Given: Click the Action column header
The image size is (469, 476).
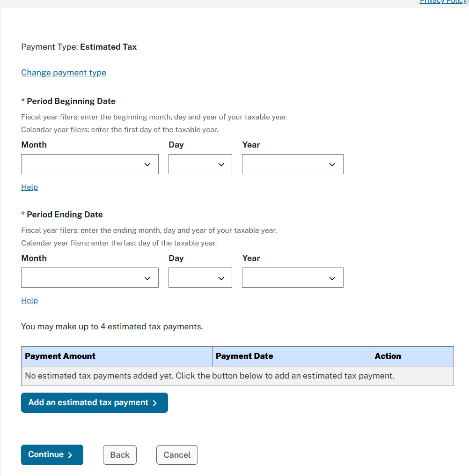Looking at the screenshot, I should coord(388,356).
